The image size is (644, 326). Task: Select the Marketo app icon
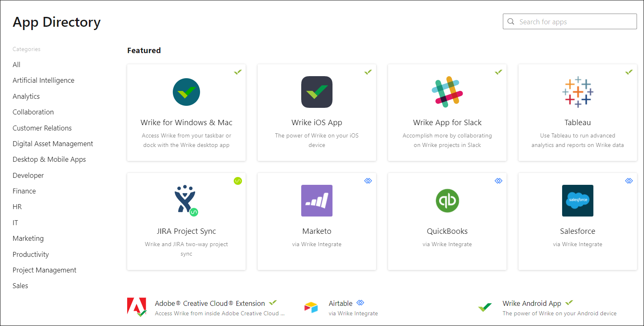click(316, 200)
